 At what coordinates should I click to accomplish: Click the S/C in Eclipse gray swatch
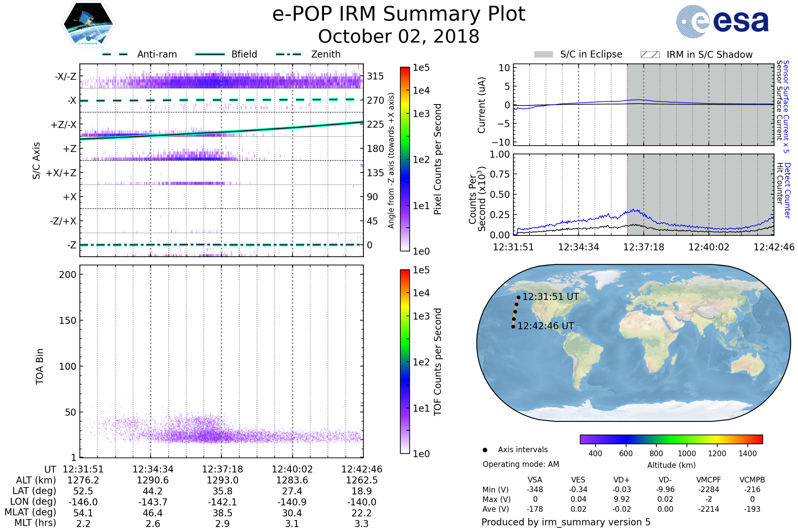pyautogui.click(x=544, y=55)
